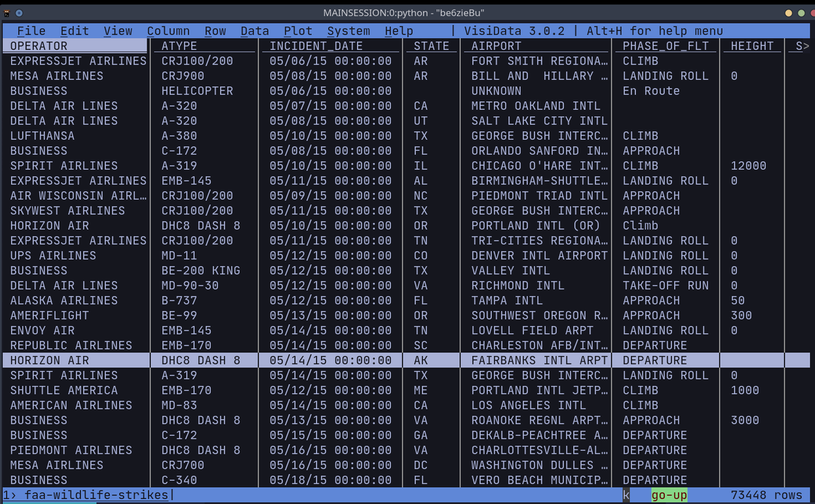Screen dimensions: 815x504
Task: Select the STATE column header
Action: click(431, 46)
